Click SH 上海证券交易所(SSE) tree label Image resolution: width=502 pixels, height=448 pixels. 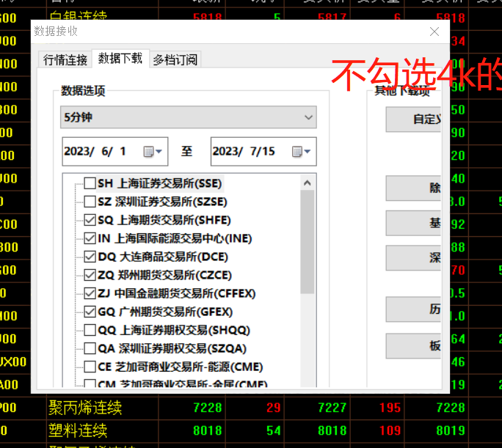[x=160, y=183]
